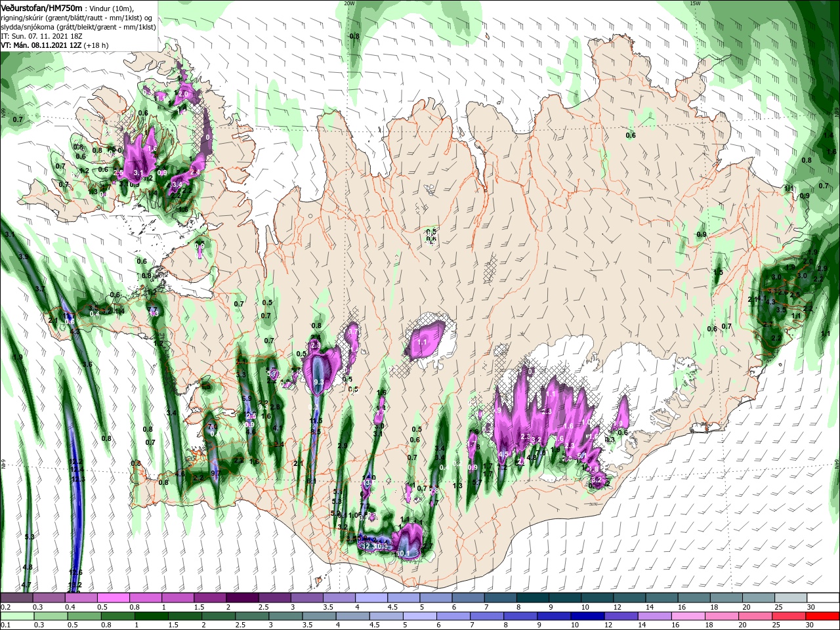Click the 3.7 value on western offshore band
This screenshot has width=840, height=630.
click(40, 289)
